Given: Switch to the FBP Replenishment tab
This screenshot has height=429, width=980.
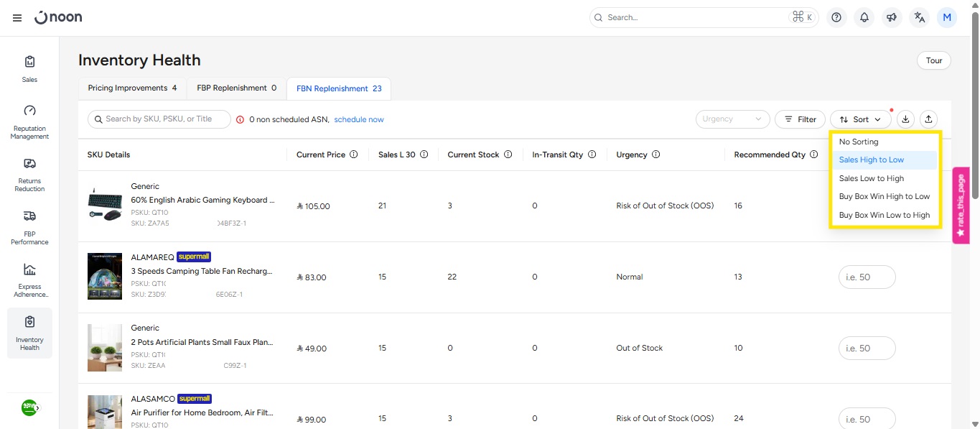Looking at the screenshot, I should tap(236, 88).
